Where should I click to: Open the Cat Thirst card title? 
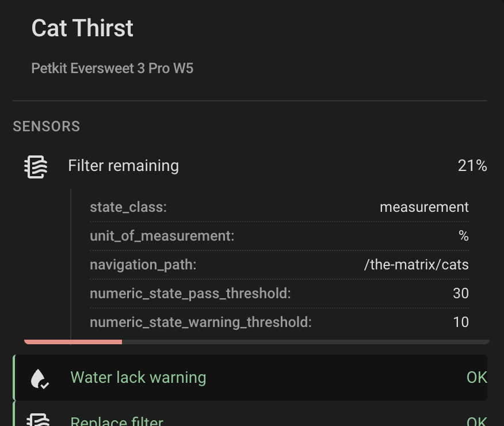click(x=82, y=28)
